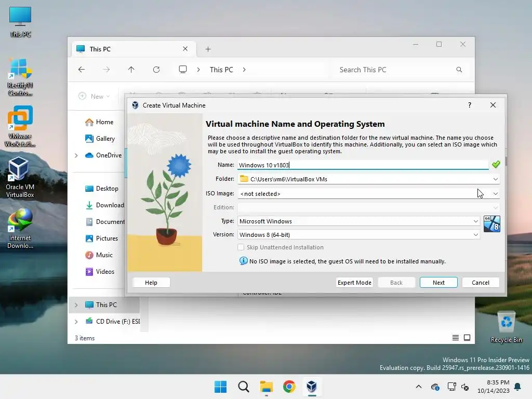Refresh the This PC view
532x399 pixels.
click(156, 70)
